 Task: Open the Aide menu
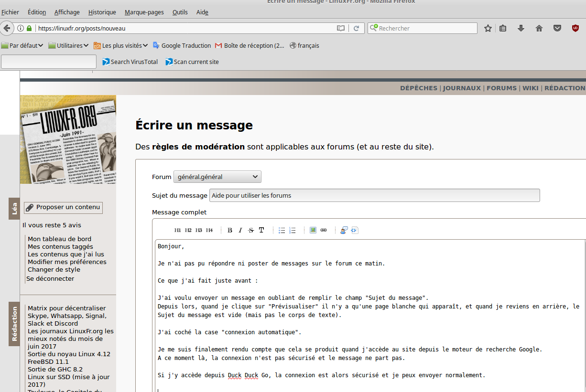coord(202,12)
